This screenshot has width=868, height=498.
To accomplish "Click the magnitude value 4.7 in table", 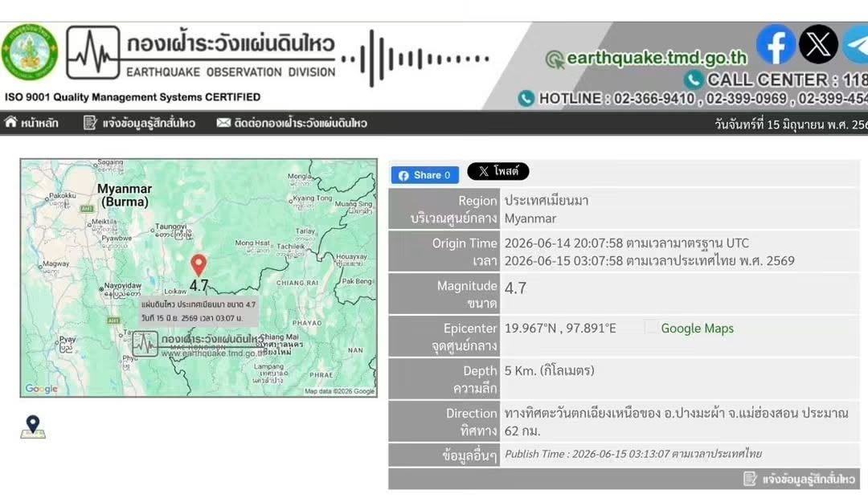I will tap(515, 288).
